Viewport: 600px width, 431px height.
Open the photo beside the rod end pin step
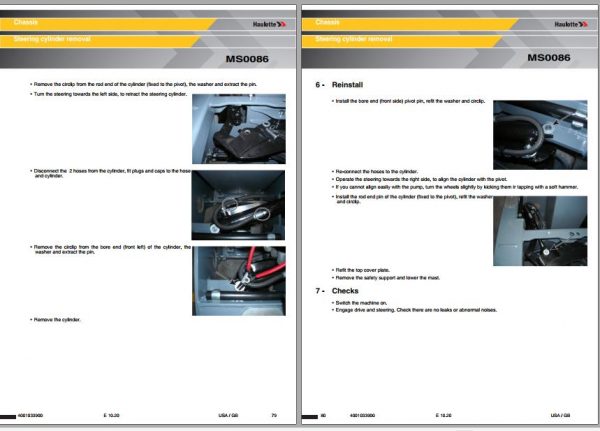540,231
